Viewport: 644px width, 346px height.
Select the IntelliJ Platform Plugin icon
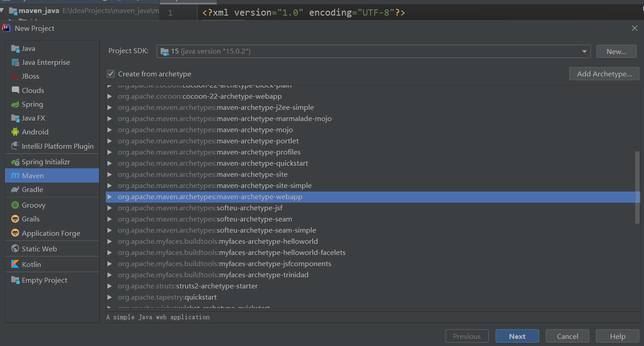point(15,146)
